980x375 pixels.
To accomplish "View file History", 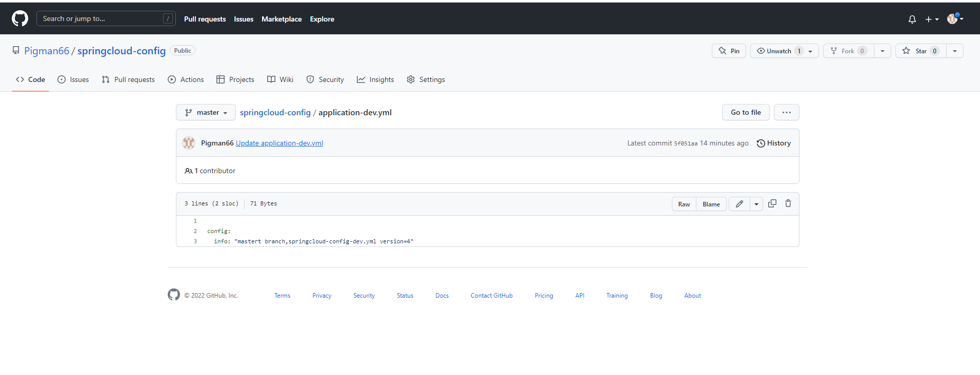I will tap(774, 143).
